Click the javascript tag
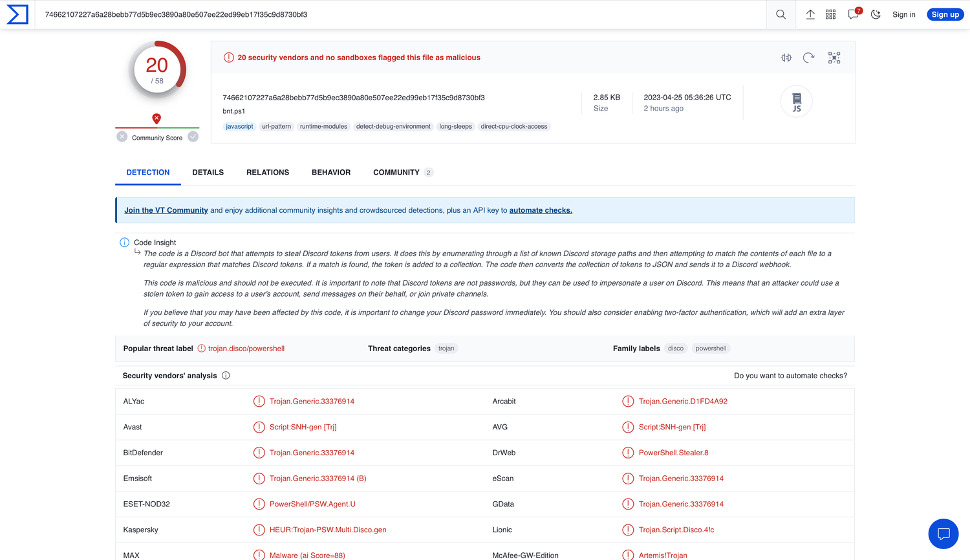 click(239, 127)
